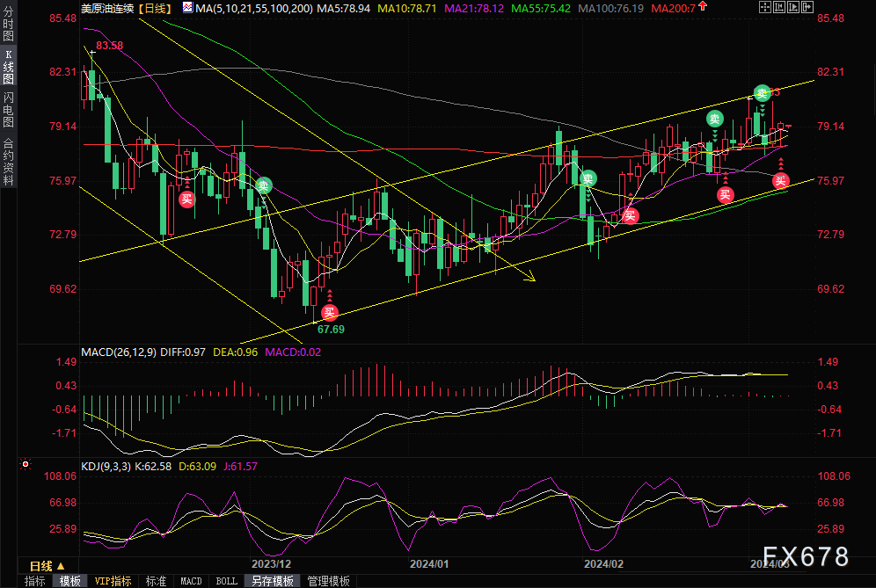The width and height of the screenshot is (876, 588).
Task: Click the 卖 sell marker in early 2023/12
Action: point(264,185)
